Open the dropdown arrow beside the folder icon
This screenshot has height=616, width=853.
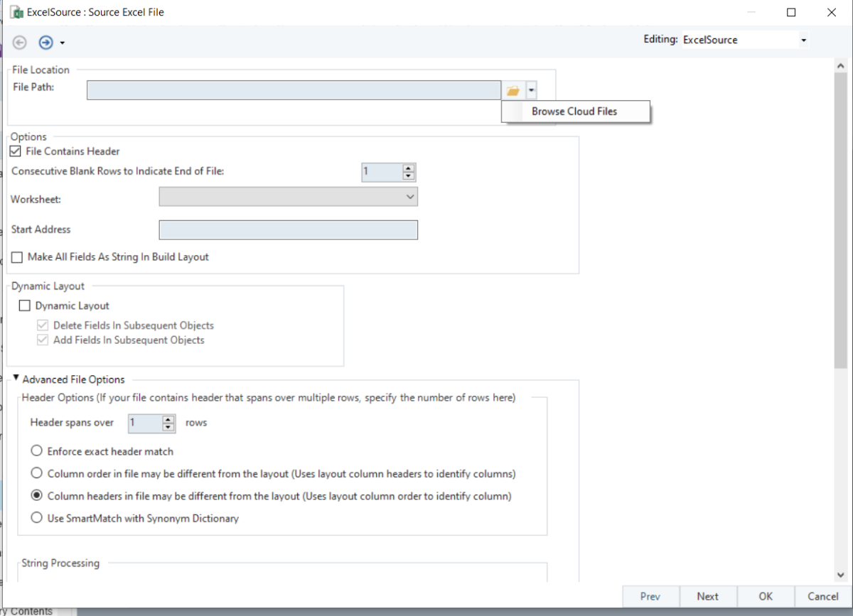[x=531, y=90]
